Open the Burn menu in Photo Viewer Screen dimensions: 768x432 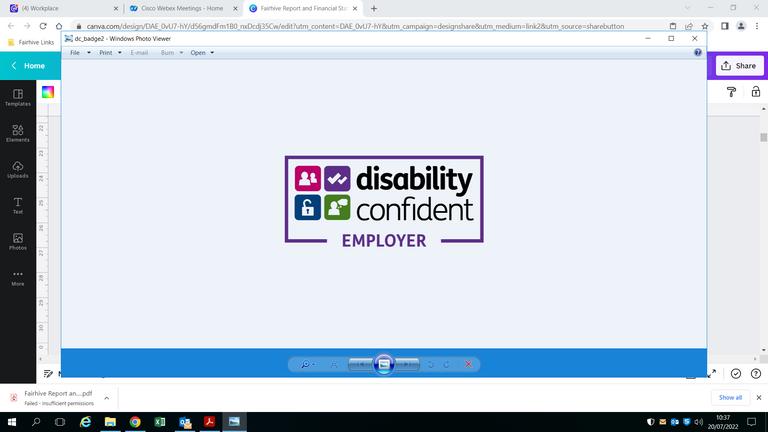(x=171, y=52)
